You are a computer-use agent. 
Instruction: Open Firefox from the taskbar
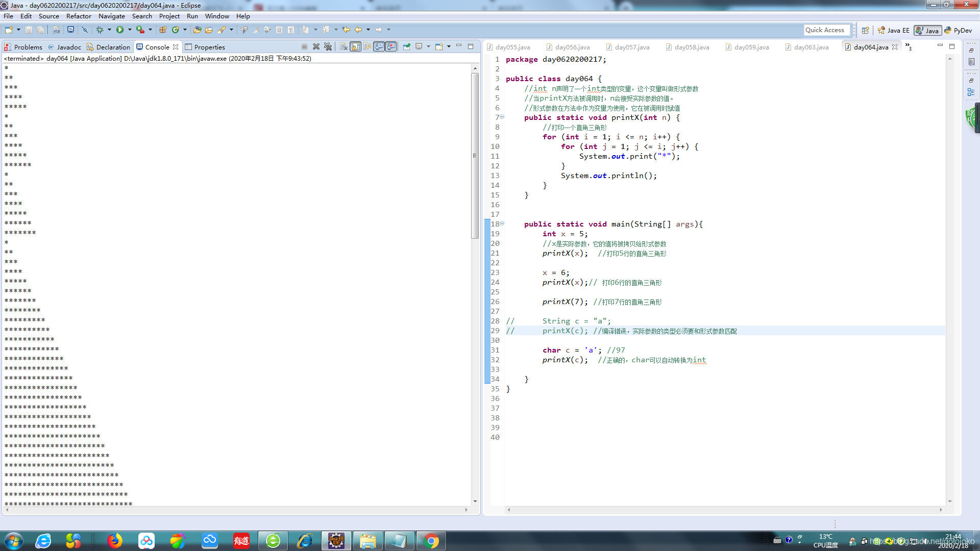coord(115,541)
